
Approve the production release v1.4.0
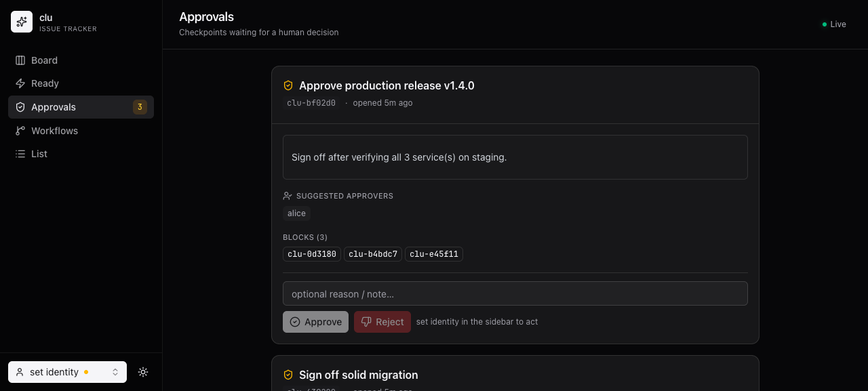315,322
